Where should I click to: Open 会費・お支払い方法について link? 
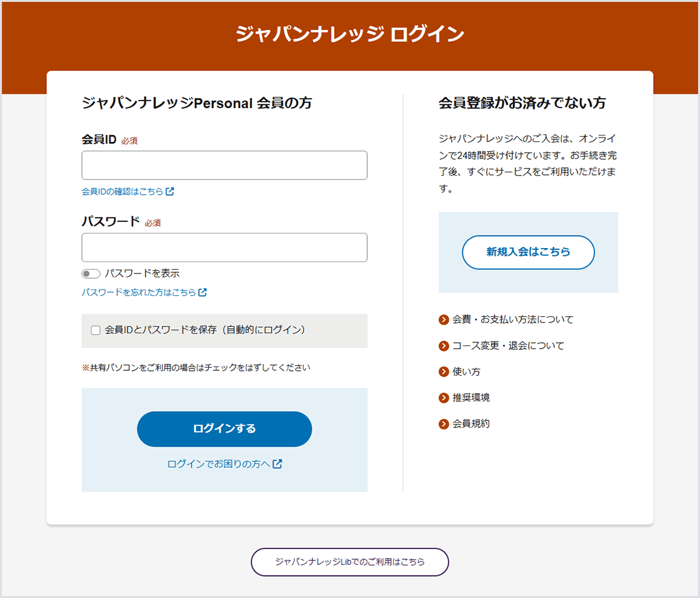click(x=513, y=319)
